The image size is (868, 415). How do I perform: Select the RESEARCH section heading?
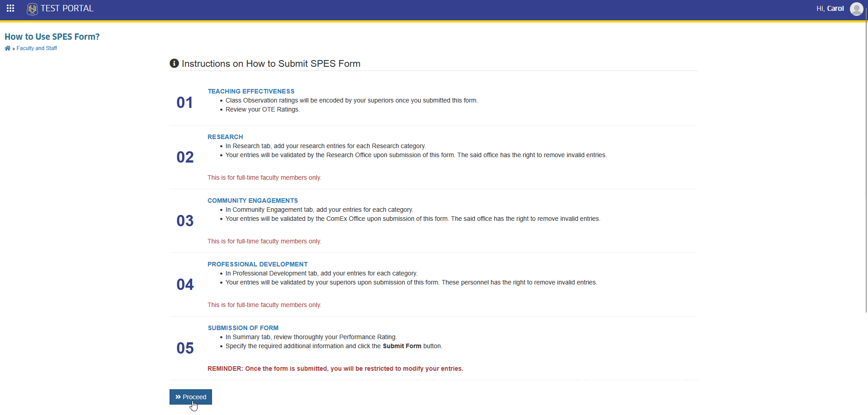[225, 137]
